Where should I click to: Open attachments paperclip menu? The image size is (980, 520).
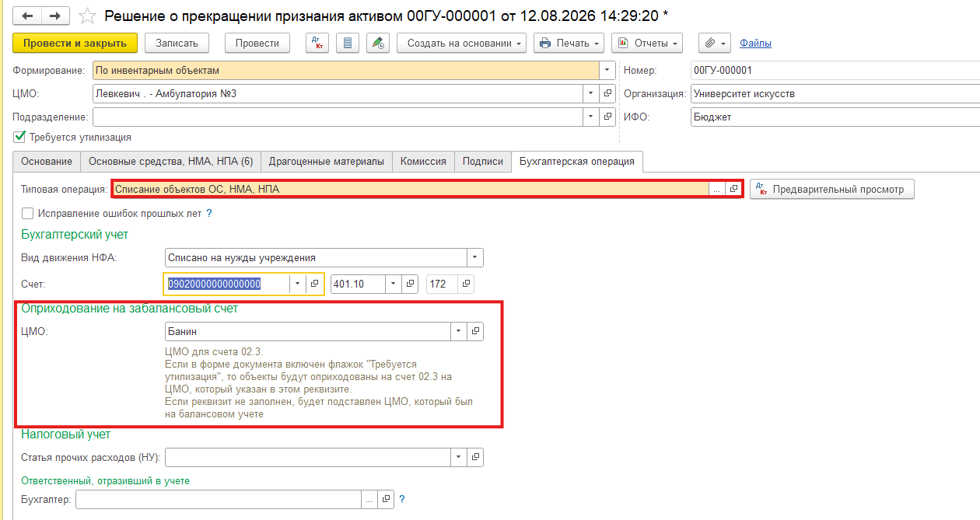point(714,43)
